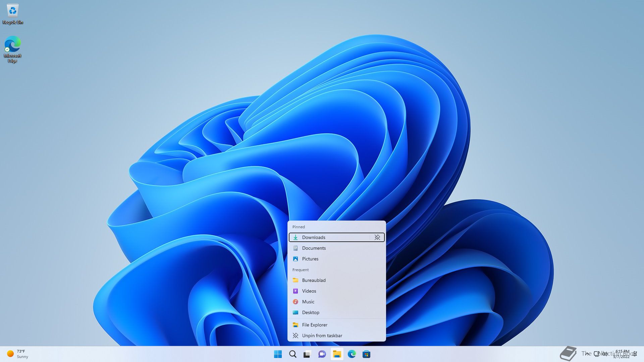The width and height of the screenshot is (644, 362).
Task: Click the volume icon in tray
Action: tap(604, 354)
